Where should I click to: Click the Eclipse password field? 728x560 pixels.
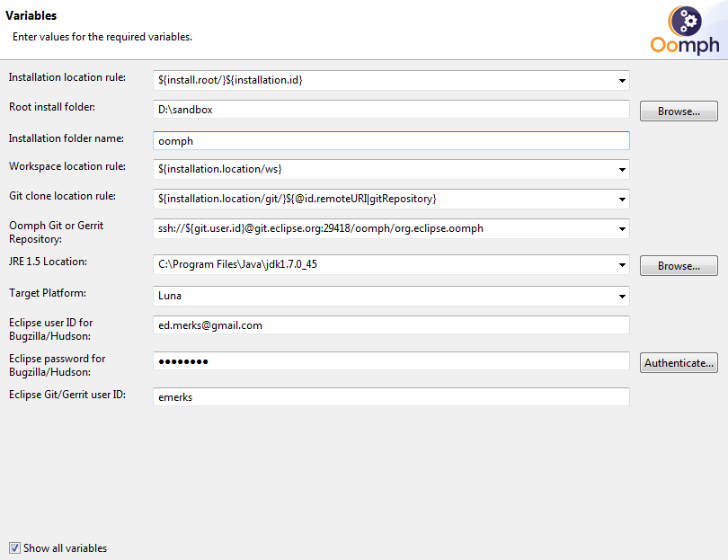tap(391, 361)
